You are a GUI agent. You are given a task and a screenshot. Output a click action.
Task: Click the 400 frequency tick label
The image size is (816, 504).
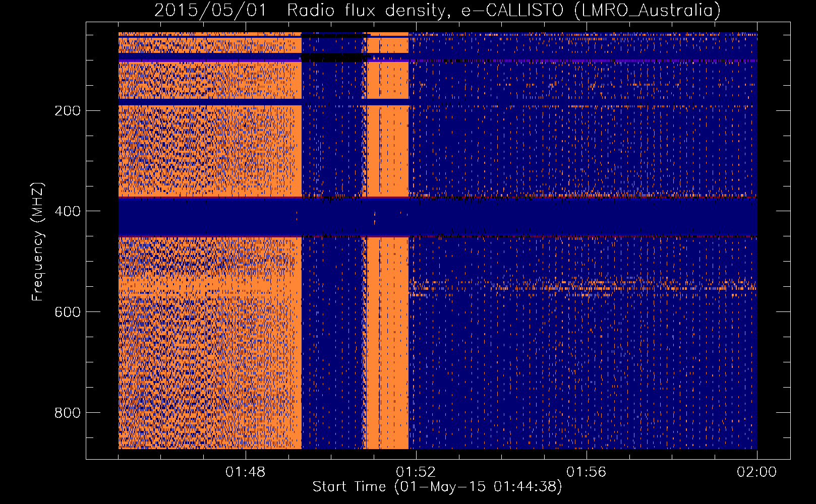(x=68, y=211)
